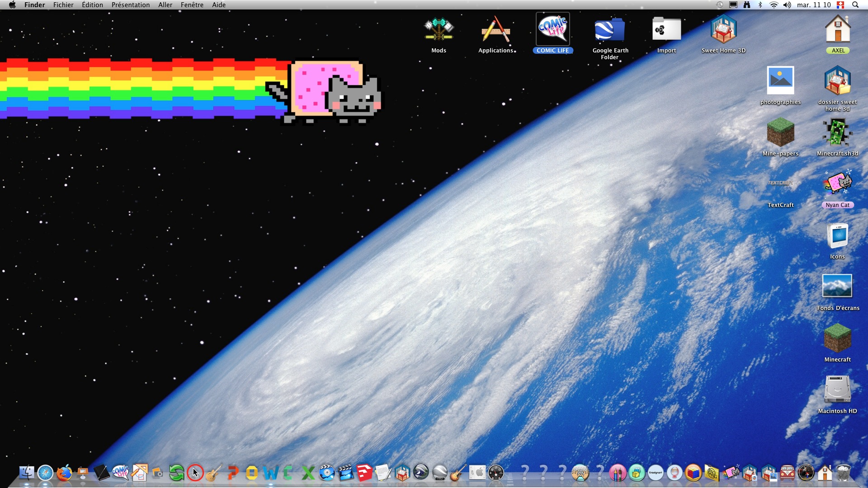This screenshot has height=488, width=868.
Task: Open the Édition menu
Action: (x=92, y=5)
